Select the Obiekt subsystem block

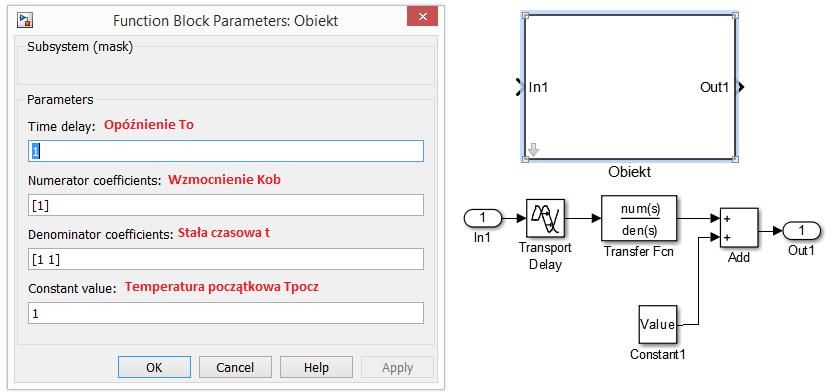click(x=630, y=87)
